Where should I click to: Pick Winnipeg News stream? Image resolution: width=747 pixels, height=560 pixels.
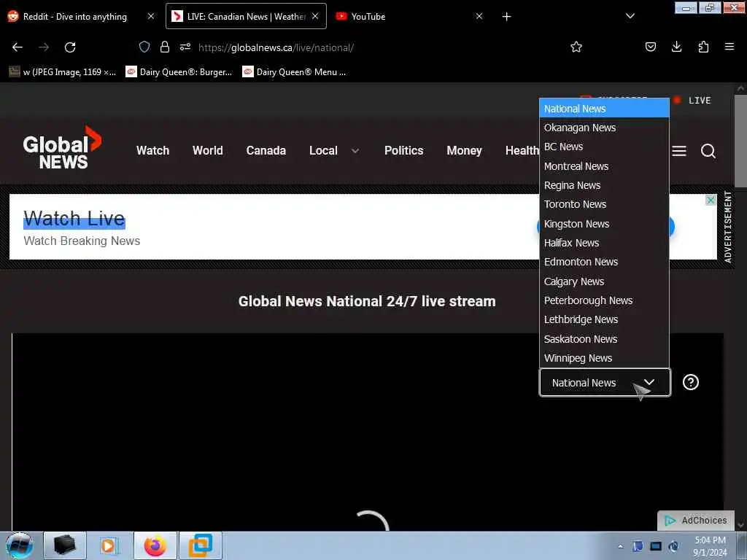pyautogui.click(x=604, y=358)
